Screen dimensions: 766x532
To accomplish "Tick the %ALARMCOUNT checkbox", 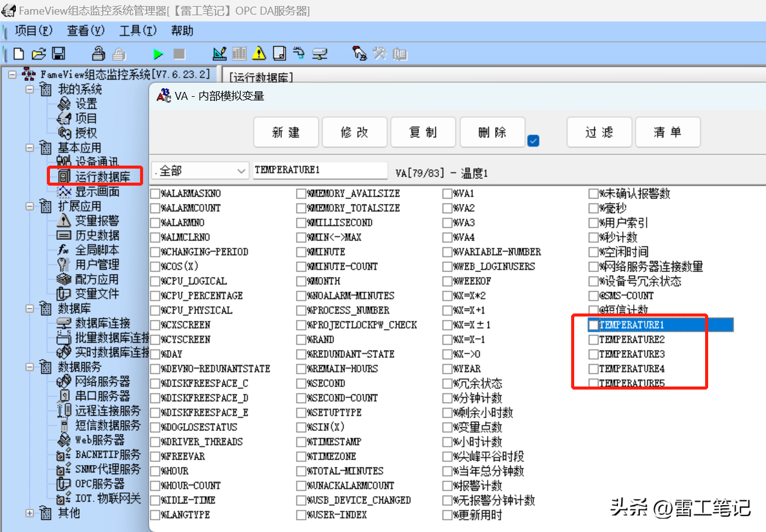I will click(x=155, y=208).
